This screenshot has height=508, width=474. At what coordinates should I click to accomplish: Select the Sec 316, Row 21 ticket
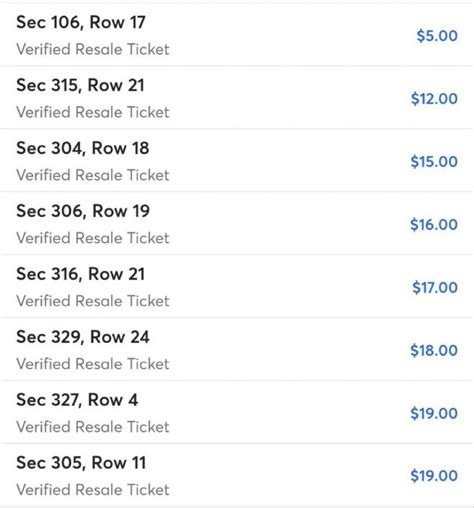[236, 287]
